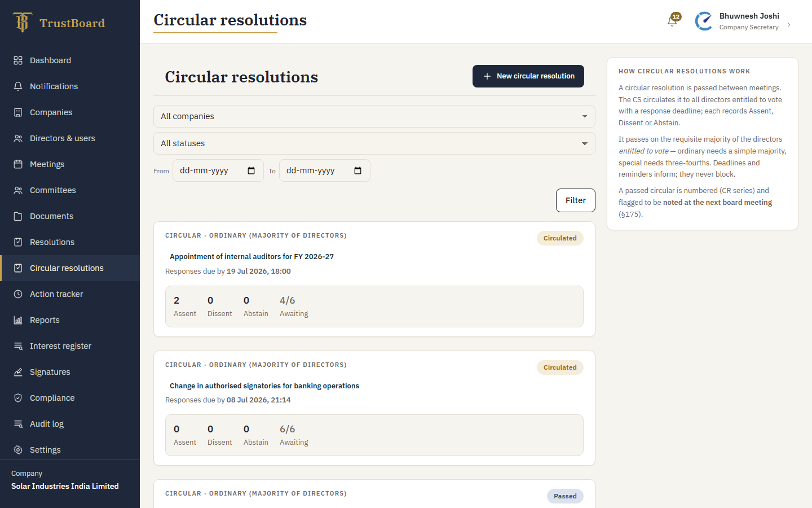Open the Dashboard grid icon
The width and height of the screenshot is (812, 508).
pos(18,60)
